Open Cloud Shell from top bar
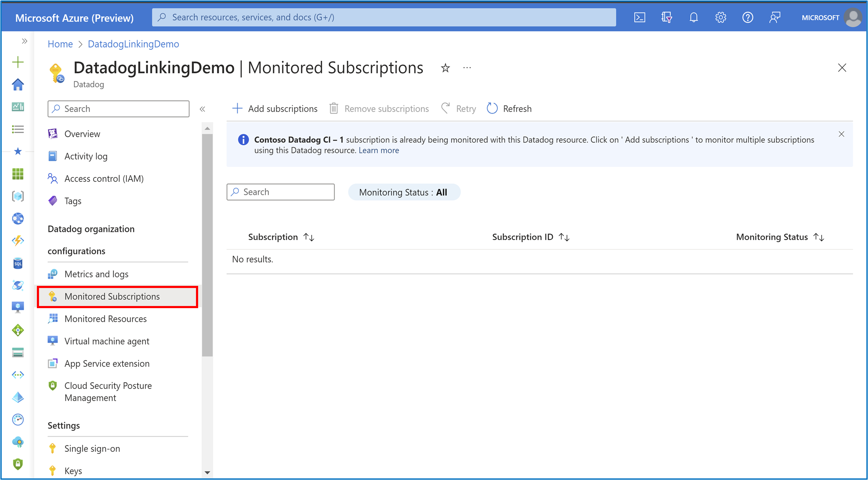Screen dimensions: 868x480 point(639,18)
